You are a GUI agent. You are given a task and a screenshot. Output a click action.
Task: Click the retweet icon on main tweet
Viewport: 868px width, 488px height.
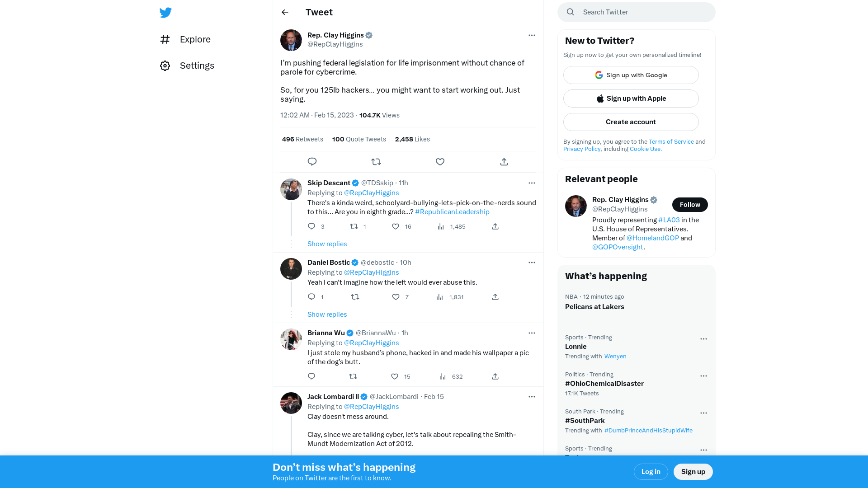pyautogui.click(x=376, y=161)
